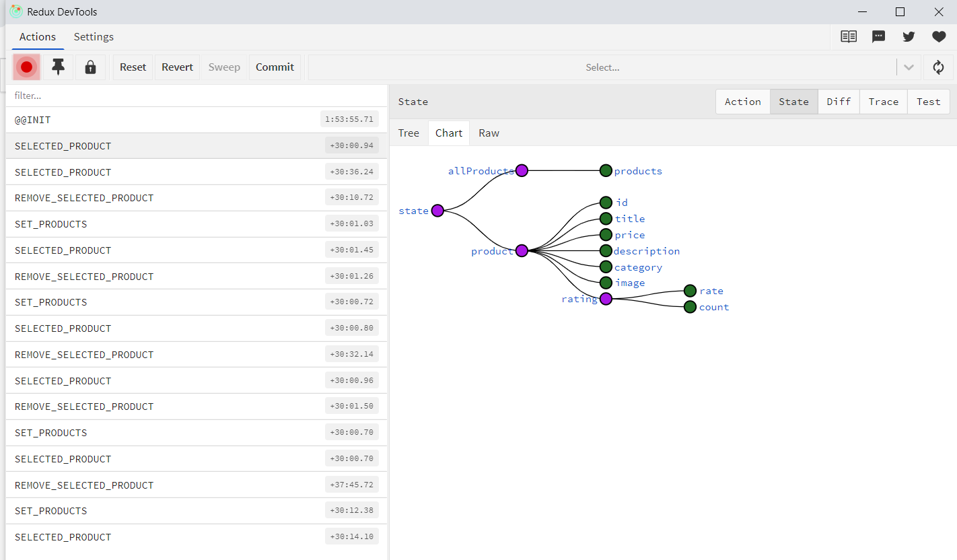Select SELECTED_PRODUCT action at +30:36.24

point(197,172)
